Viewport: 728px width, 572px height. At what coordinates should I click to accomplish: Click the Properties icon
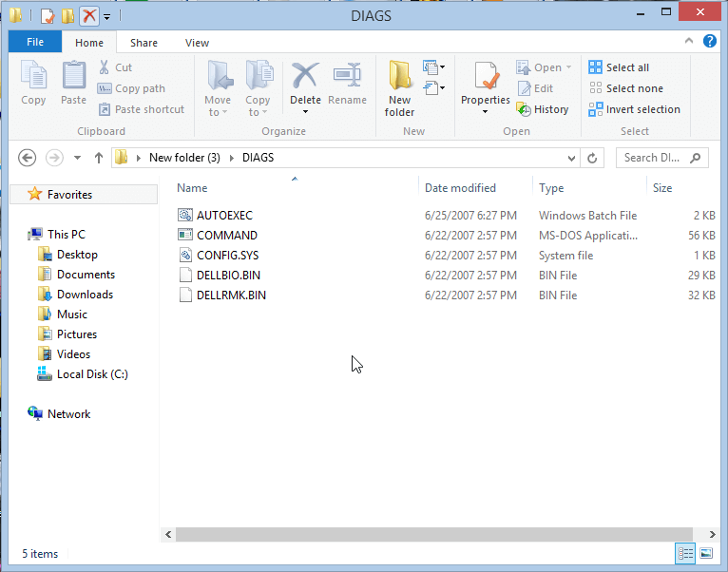pos(486,75)
